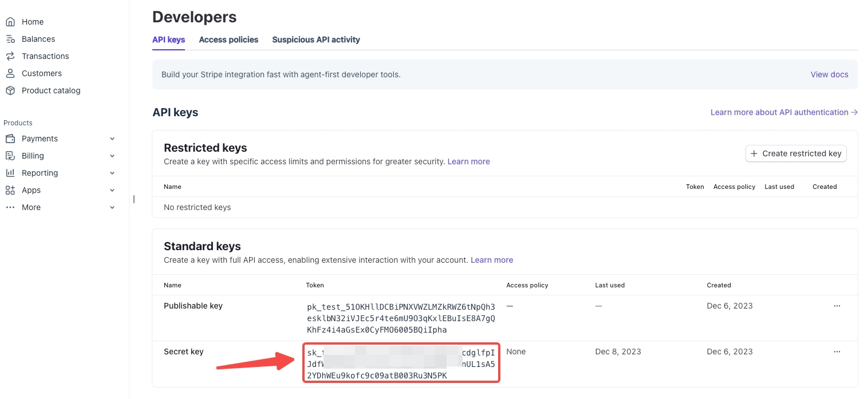The image size is (868, 399).
Task: Open Customers in the sidebar
Action: 42,73
